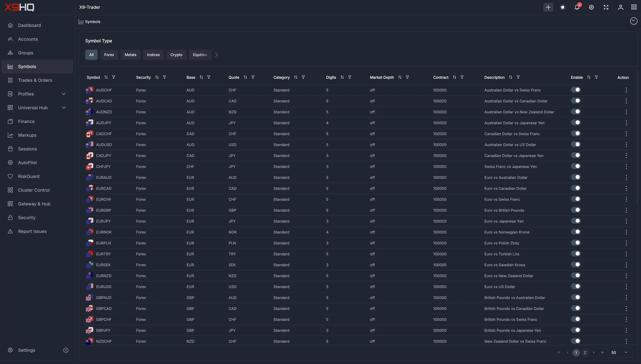641x364 pixels.
Task: Expand the Universal Hub sidebar menu
Action: (64, 108)
